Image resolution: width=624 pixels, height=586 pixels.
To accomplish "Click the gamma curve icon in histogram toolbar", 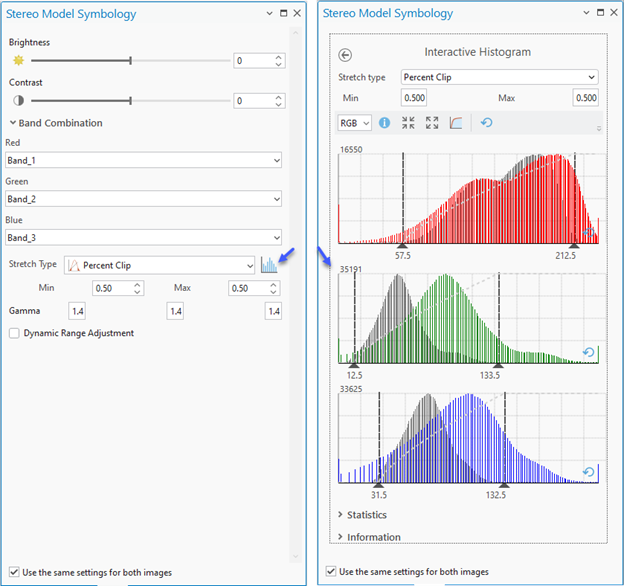I will 456,123.
